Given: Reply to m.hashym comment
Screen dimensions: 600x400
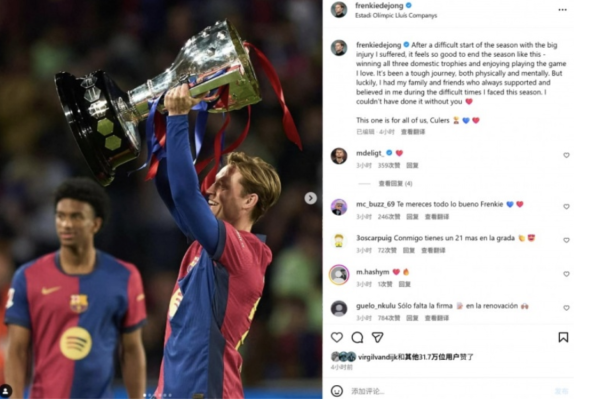Looking at the screenshot, I should pyautogui.click(x=404, y=284).
